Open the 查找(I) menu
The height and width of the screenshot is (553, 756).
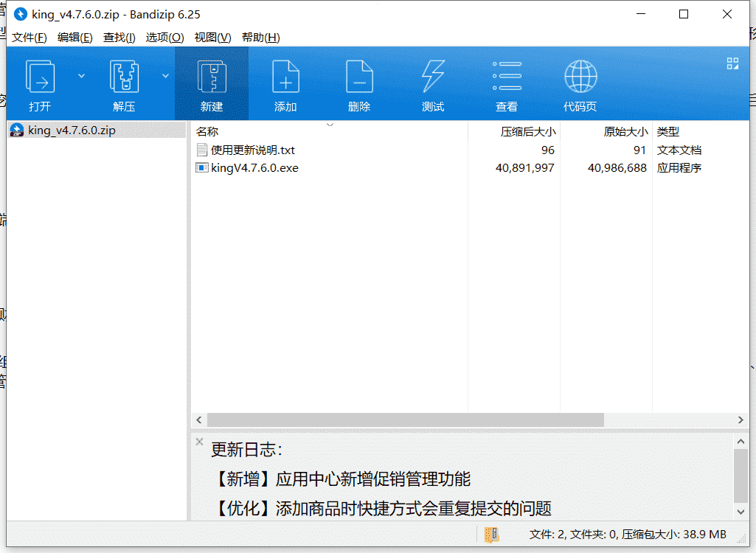(119, 37)
